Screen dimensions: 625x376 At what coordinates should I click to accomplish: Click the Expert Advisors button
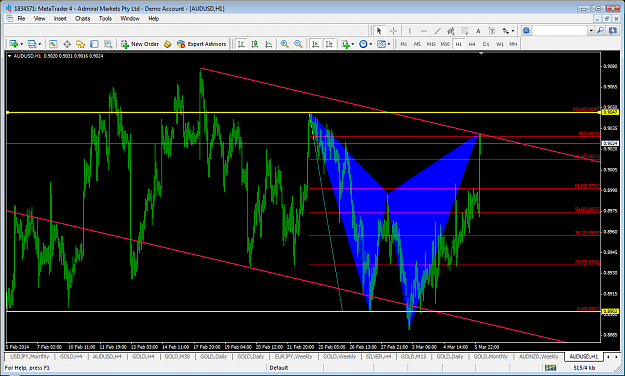click(x=202, y=44)
